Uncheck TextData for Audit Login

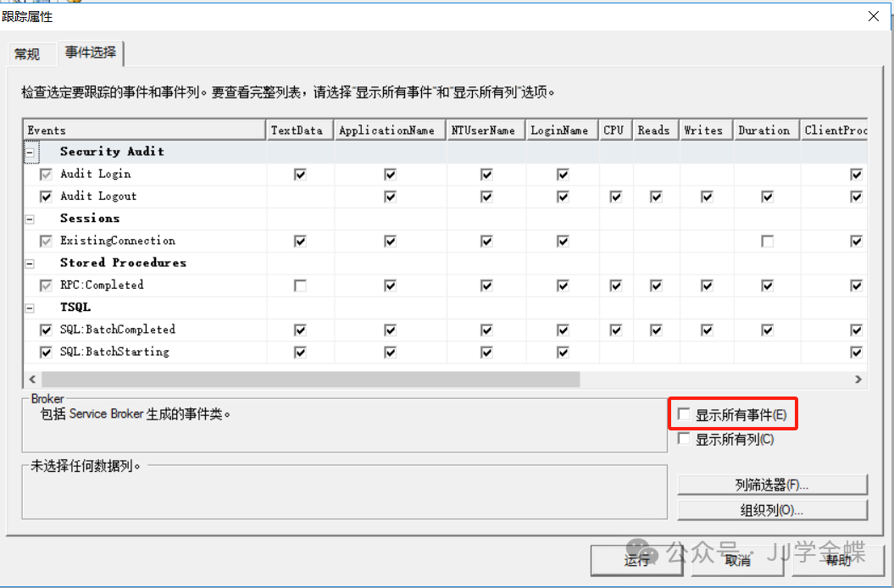tap(301, 175)
